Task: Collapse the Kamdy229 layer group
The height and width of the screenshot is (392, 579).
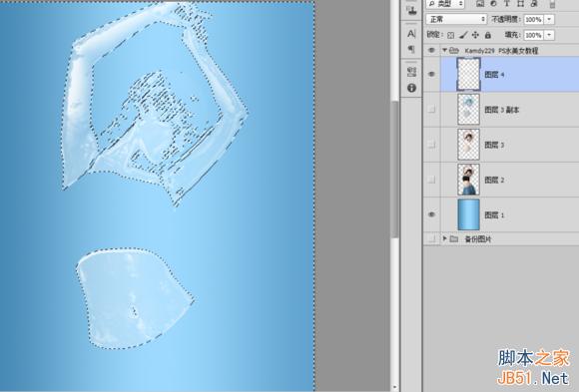Action: tap(444, 50)
